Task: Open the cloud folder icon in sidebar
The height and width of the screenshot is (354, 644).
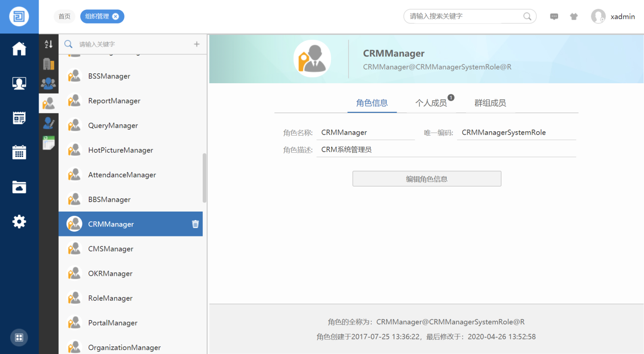Action: (x=19, y=187)
